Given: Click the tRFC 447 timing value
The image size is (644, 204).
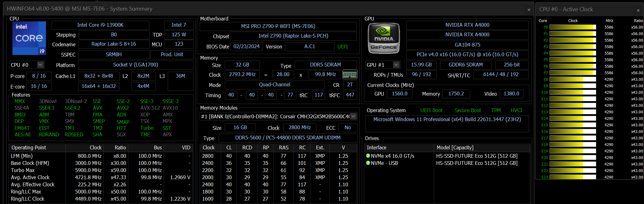Looking at the screenshot, I should click(350, 95).
